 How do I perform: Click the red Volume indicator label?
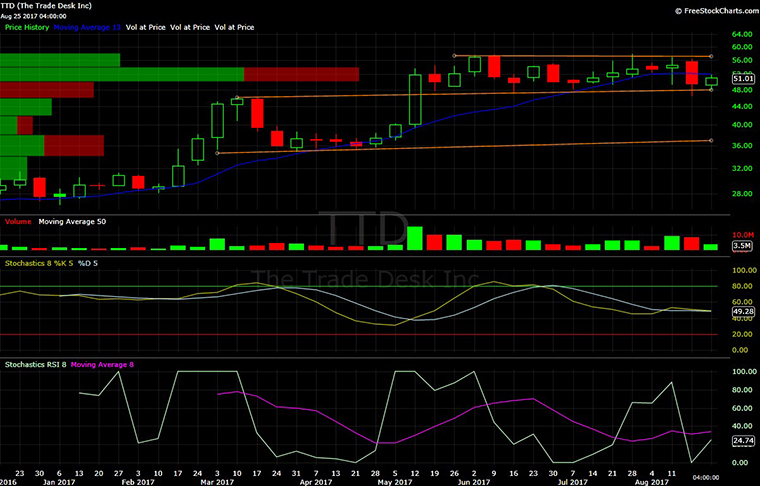pyautogui.click(x=18, y=221)
